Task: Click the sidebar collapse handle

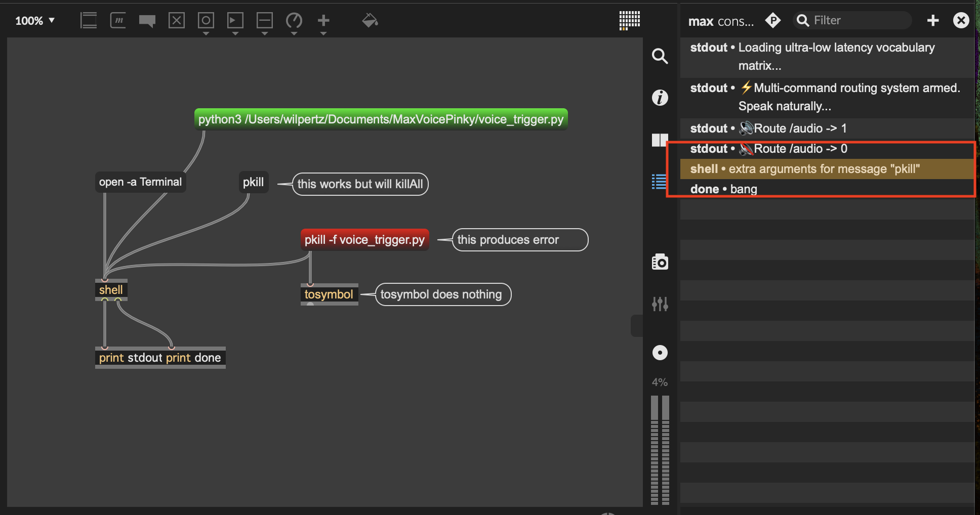Action: pos(637,326)
